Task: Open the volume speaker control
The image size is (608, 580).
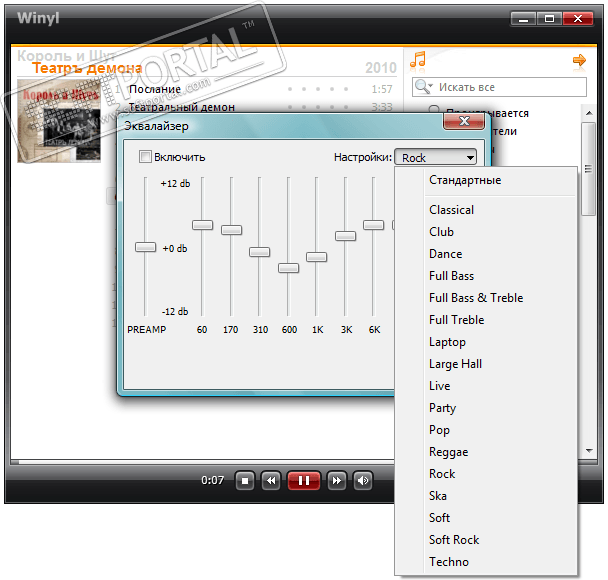Action: 363,481
